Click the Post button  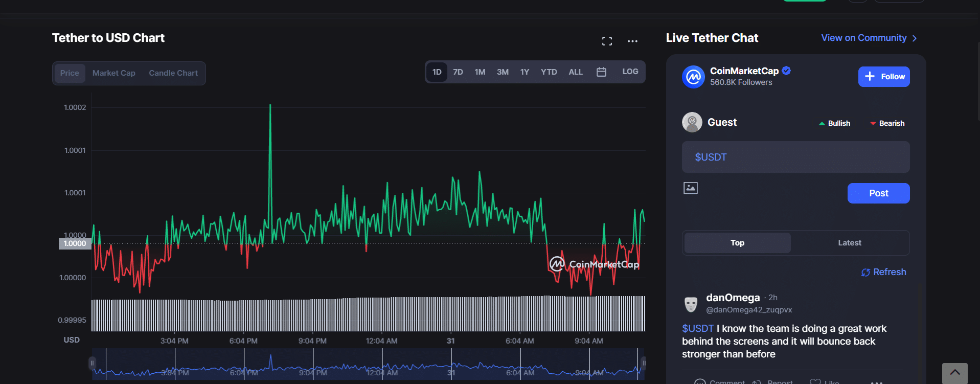point(879,193)
